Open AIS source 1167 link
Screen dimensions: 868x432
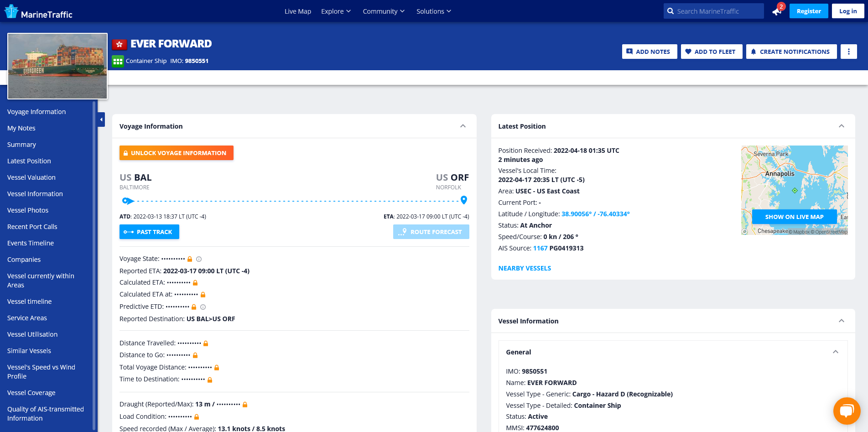[x=540, y=248]
